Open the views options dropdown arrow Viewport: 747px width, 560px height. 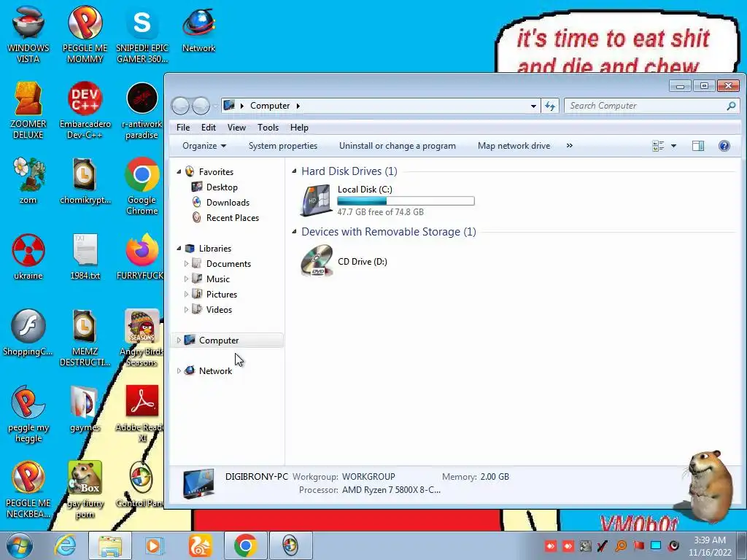[x=673, y=146]
